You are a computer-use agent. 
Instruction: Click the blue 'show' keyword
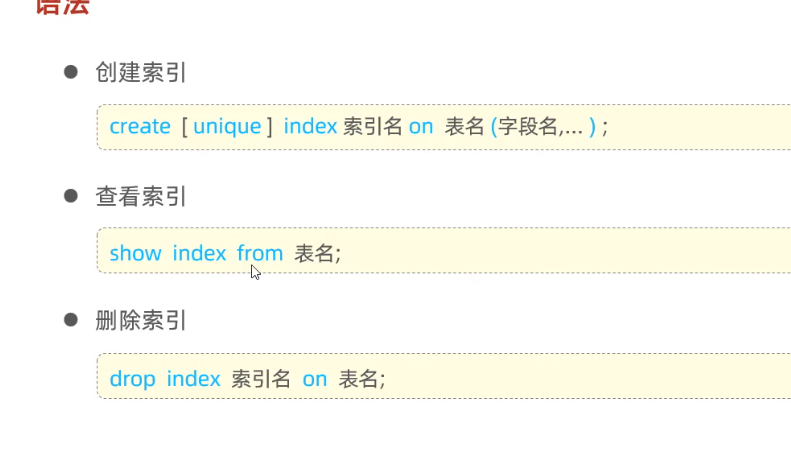click(x=135, y=253)
